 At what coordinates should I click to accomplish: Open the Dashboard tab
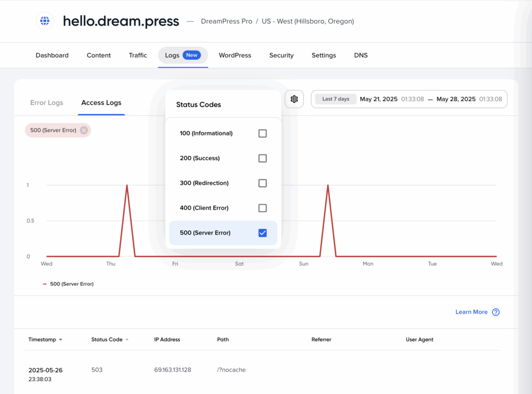tap(52, 55)
